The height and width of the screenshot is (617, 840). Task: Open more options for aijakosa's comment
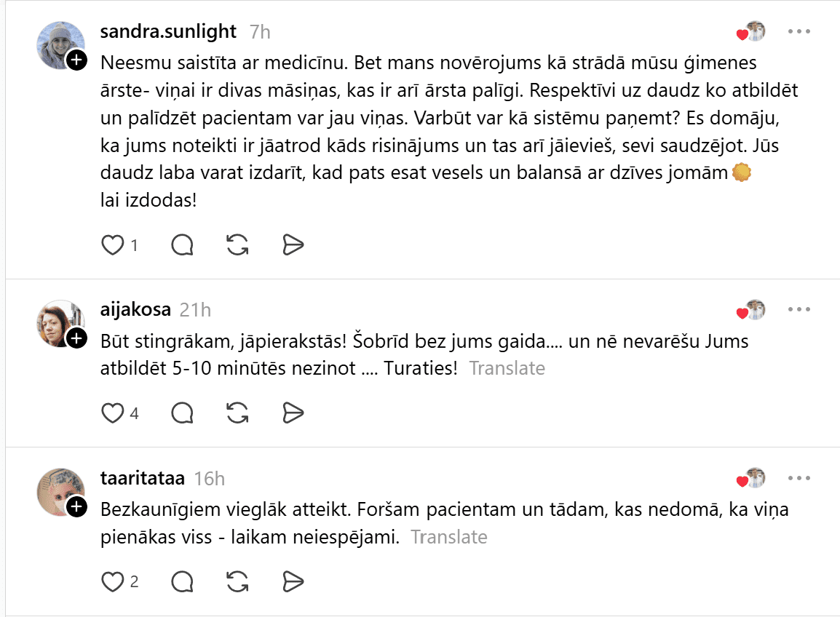coord(799,310)
